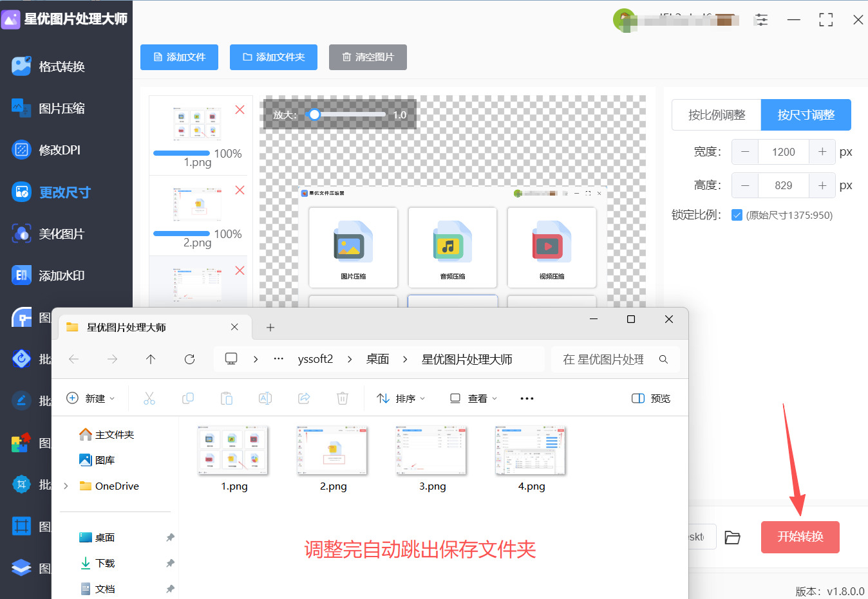
Task: Click the Share icon in Explorer toolbar
Action: (x=304, y=398)
